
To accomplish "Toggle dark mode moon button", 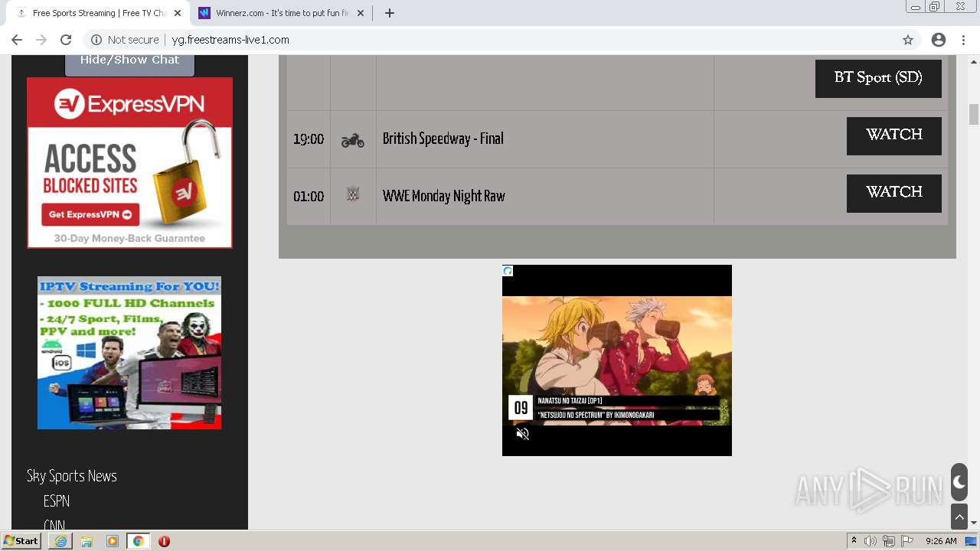I will point(959,482).
